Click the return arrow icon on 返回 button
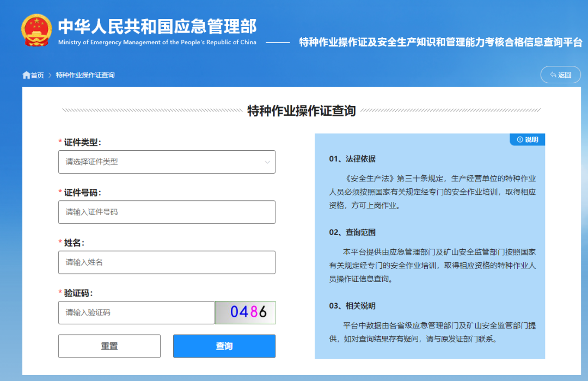Screen dimensions: 588x381 (554, 75)
